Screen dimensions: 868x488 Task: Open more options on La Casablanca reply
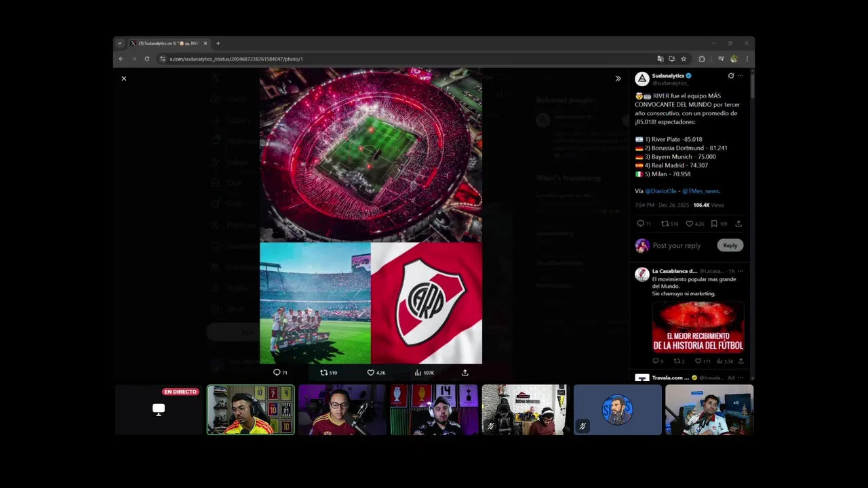[x=741, y=271]
